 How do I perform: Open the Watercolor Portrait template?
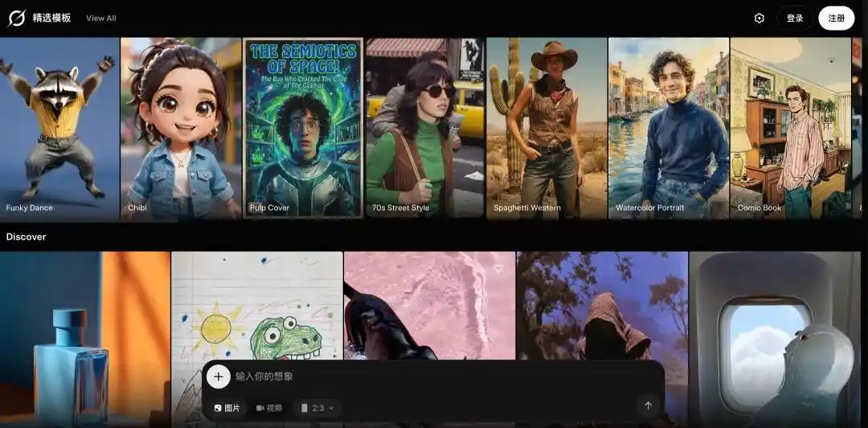pos(668,129)
